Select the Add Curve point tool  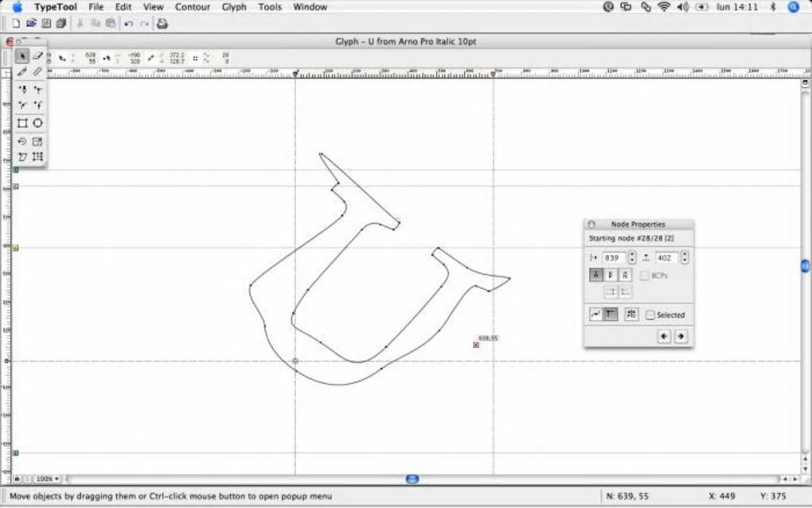coord(21,105)
